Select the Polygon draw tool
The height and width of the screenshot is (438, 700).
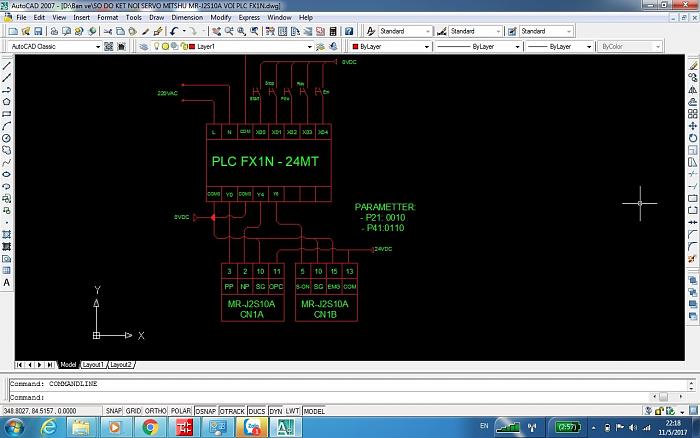tap(7, 102)
